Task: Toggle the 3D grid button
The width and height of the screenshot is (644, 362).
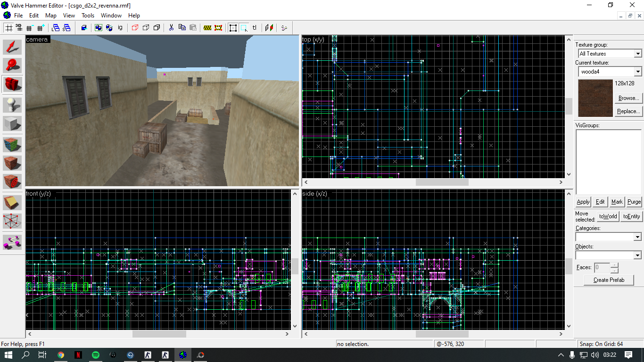Action: click(19, 27)
